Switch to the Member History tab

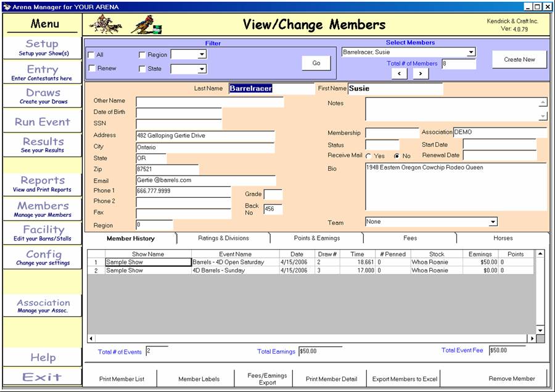(131, 239)
